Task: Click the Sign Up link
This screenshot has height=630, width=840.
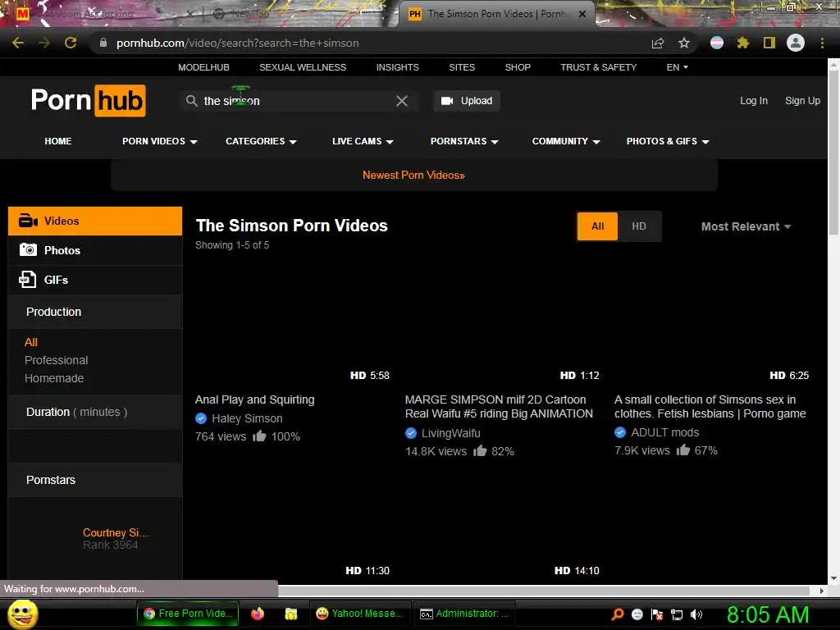Action: 802,101
